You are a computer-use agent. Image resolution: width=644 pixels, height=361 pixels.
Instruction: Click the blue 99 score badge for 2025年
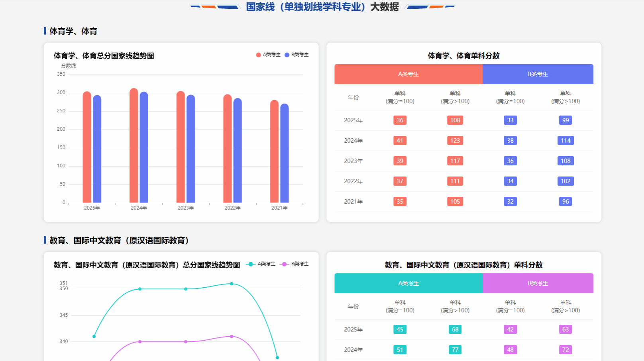[x=565, y=120]
